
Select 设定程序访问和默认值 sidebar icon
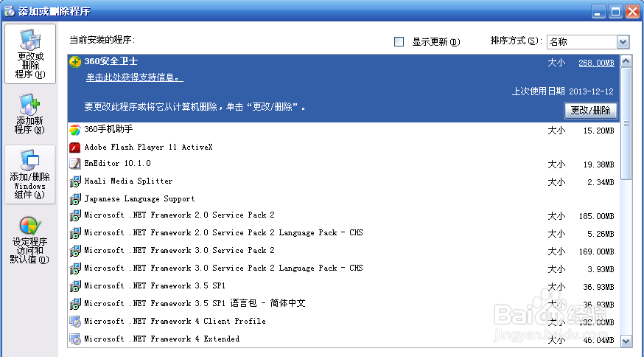(30, 240)
